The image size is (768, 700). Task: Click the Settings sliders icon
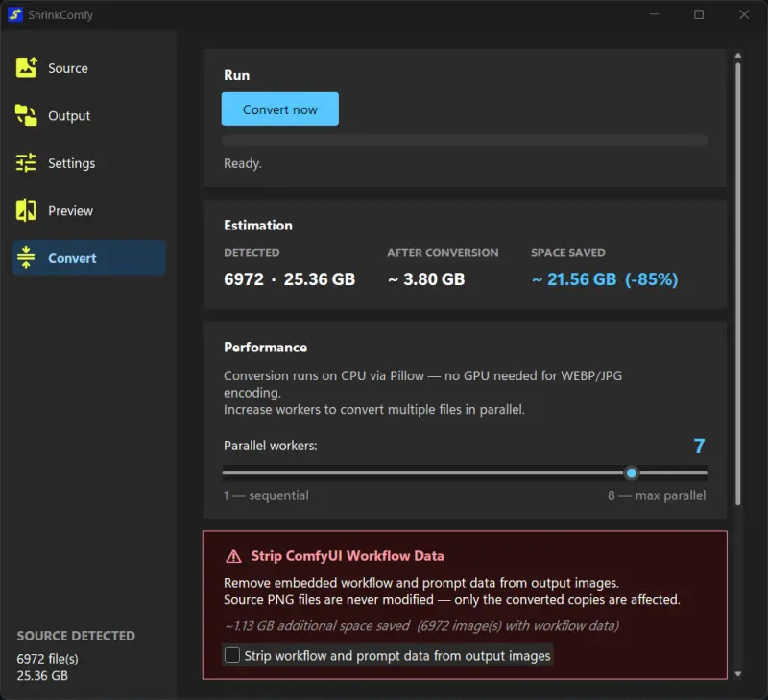[27, 162]
